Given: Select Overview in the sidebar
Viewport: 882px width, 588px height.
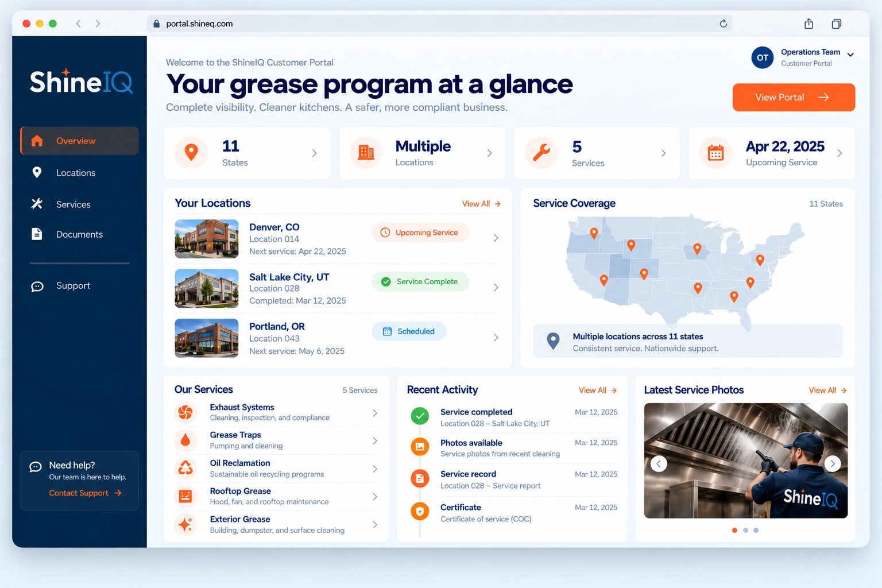Looking at the screenshot, I should [x=79, y=141].
